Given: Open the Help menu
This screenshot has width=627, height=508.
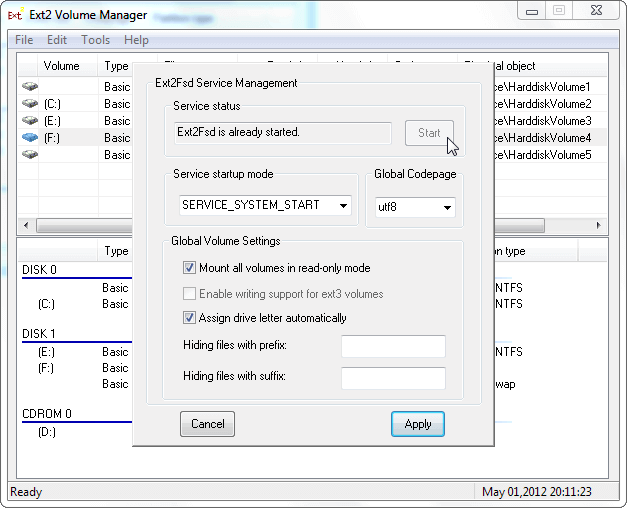Looking at the screenshot, I should click(x=136, y=40).
